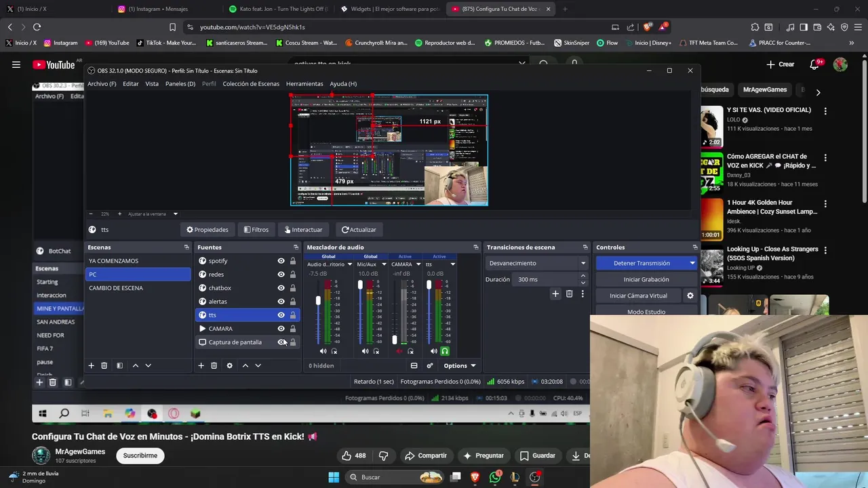Hide the spotify source eye icon

[x=281, y=261]
